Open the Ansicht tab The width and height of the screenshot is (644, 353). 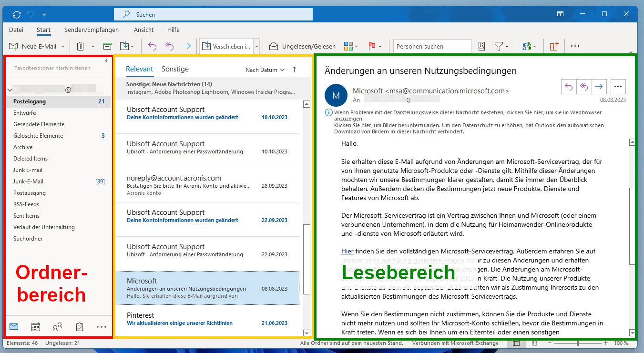point(144,30)
